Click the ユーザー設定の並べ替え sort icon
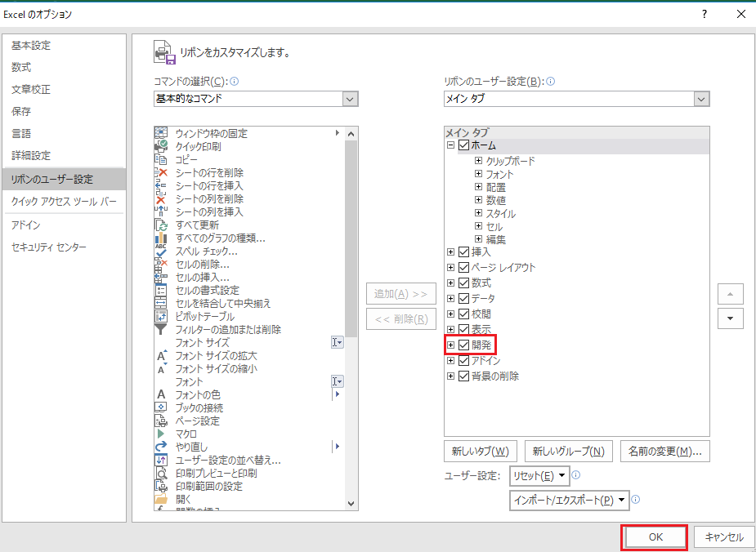 coord(160,460)
